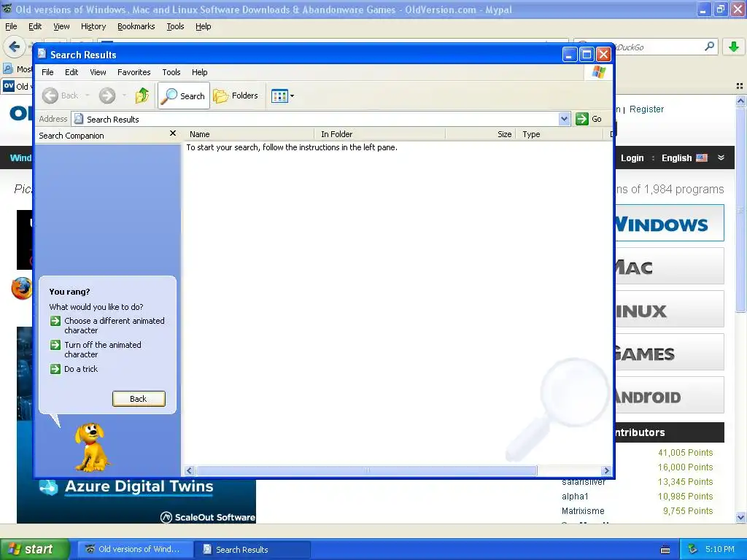Toggle the Search button in Explorer toolbar
This screenshot has width=747, height=560.
tap(183, 96)
